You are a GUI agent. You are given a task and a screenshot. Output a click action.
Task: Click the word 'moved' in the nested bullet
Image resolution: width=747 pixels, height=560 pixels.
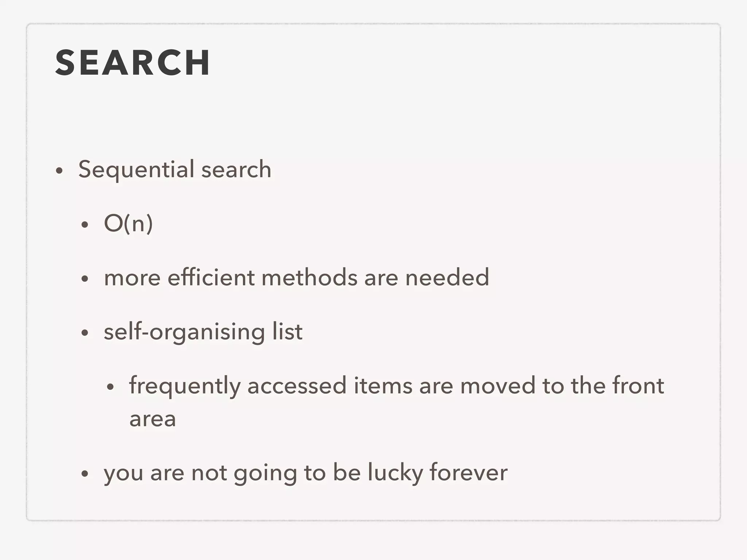498,386
